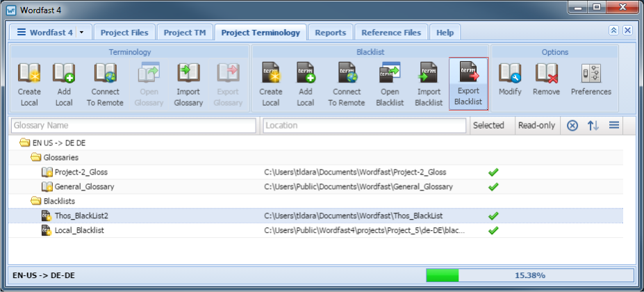Open terminology Preferences
This screenshot has height=292, width=644.
(591, 80)
